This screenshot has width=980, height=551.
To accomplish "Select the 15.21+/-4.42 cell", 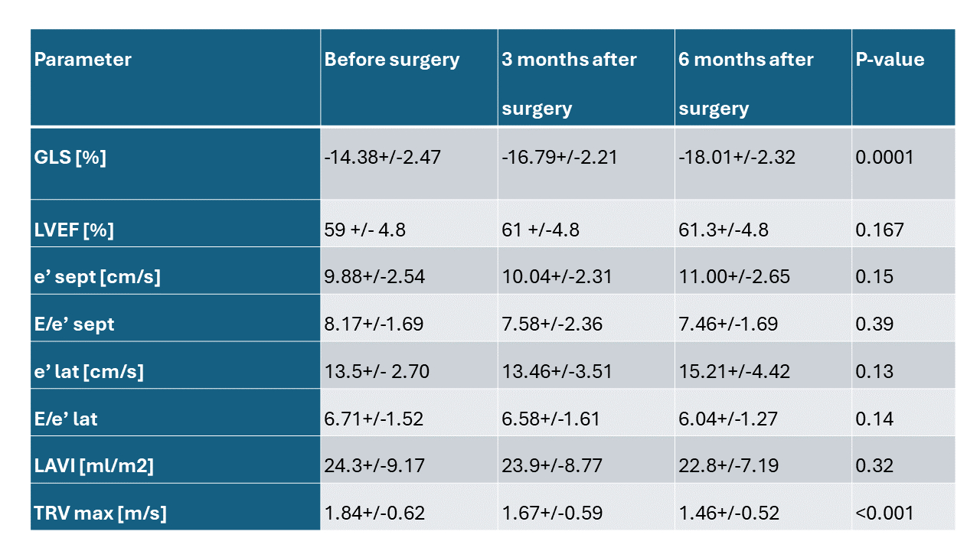I will point(734,372).
